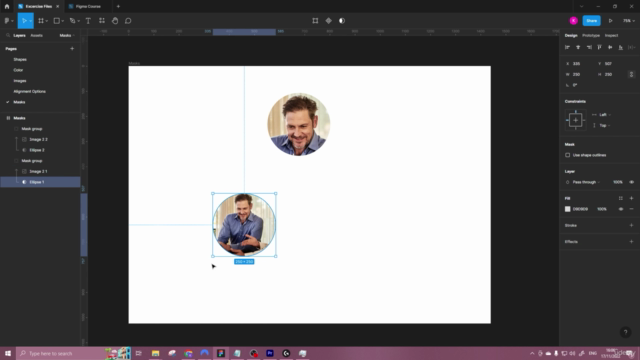Click the Edit object icon in toolbar
640x360 pixels.
(315, 21)
